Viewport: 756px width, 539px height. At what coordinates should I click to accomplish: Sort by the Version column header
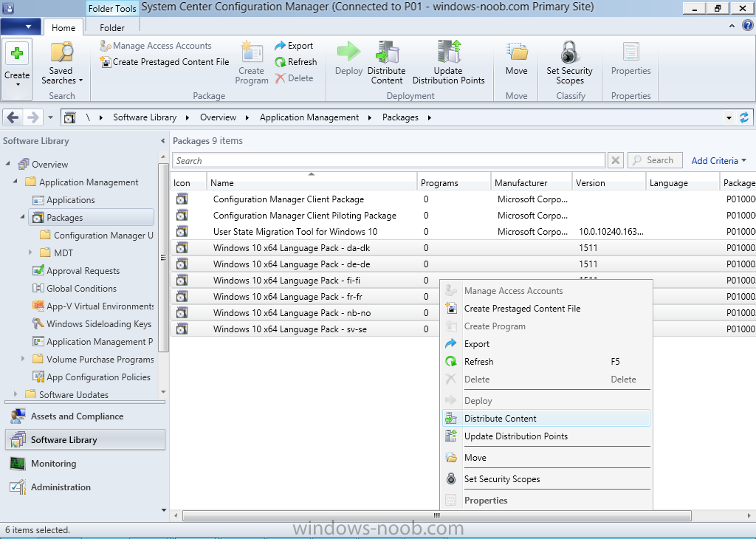pyautogui.click(x=609, y=182)
